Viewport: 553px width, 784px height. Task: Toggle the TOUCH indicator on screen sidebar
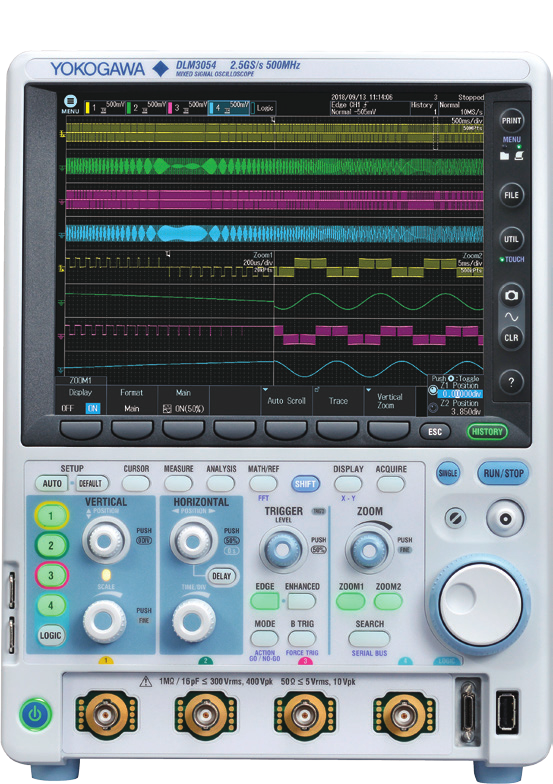(x=512, y=260)
